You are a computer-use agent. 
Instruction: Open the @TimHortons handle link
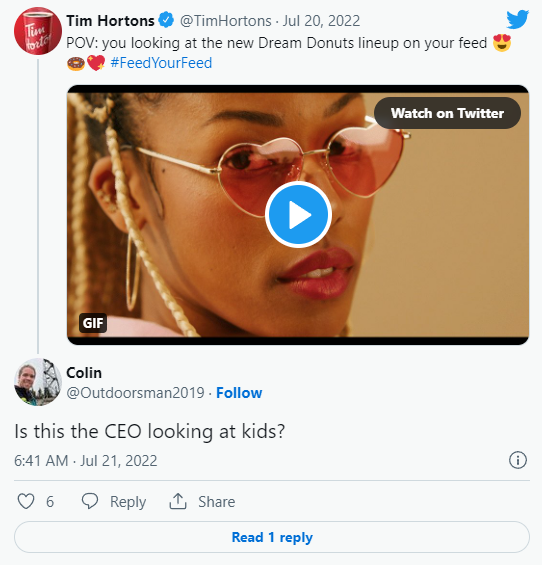pyautogui.click(x=226, y=21)
